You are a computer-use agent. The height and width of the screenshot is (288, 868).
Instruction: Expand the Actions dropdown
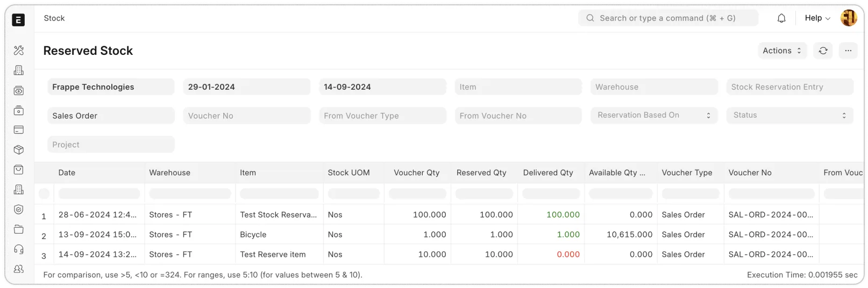click(x=782, y=51)
